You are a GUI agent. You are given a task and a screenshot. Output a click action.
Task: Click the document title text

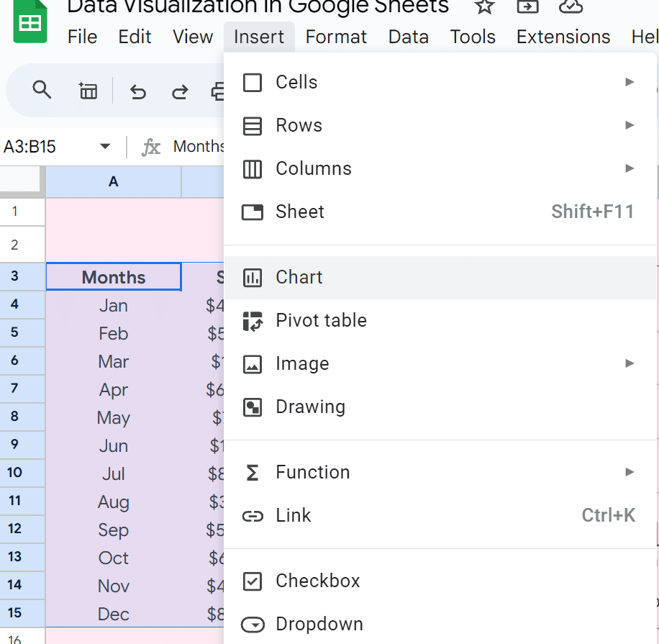point(258,6)
